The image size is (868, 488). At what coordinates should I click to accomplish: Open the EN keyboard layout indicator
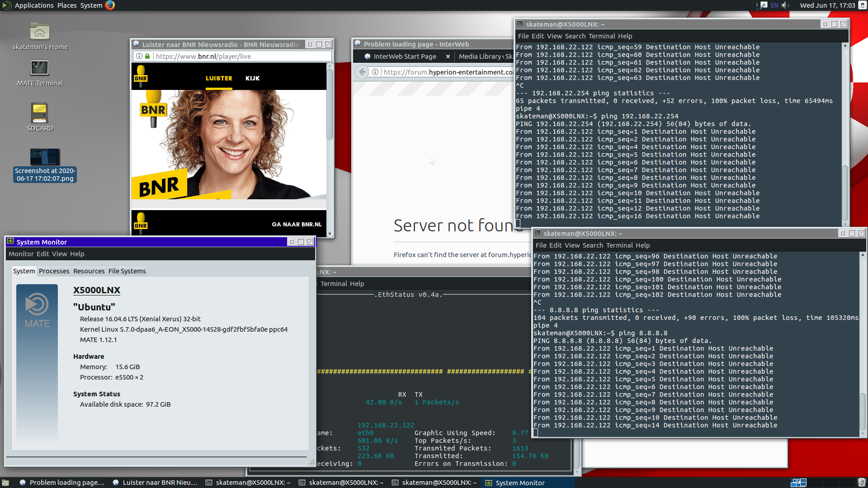tap(774, 5)
